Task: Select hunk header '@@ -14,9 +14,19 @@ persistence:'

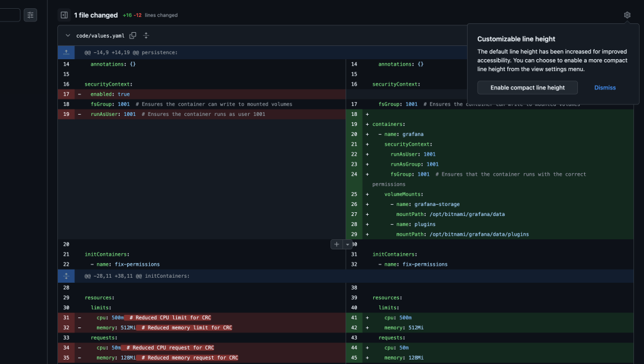Action: 131,53
